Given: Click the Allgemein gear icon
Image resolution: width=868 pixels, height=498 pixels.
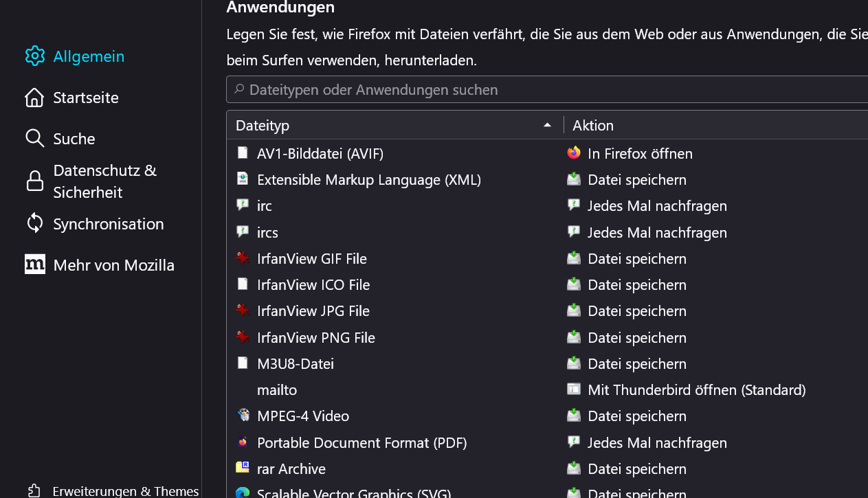Looking at the screenshot, I should click(x=35, y=56).
